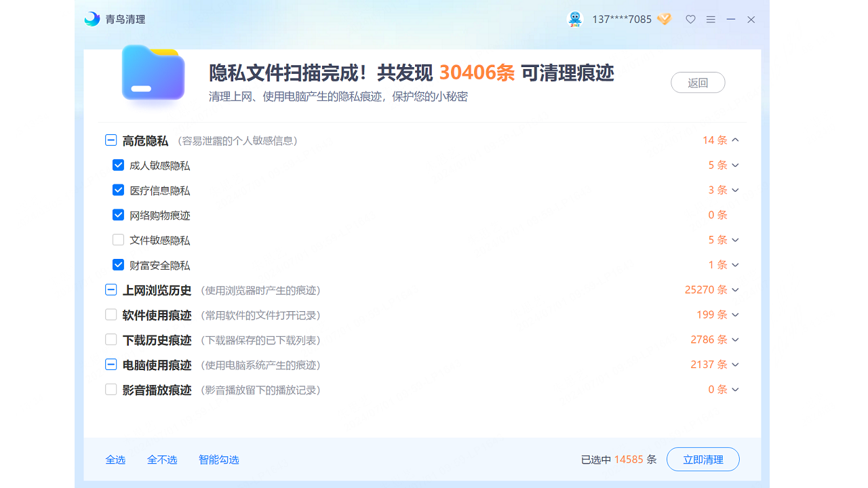
Task: Check the 软件使用痕迹 checkbox
Action: pyautogui.click(x=111, y=314)
